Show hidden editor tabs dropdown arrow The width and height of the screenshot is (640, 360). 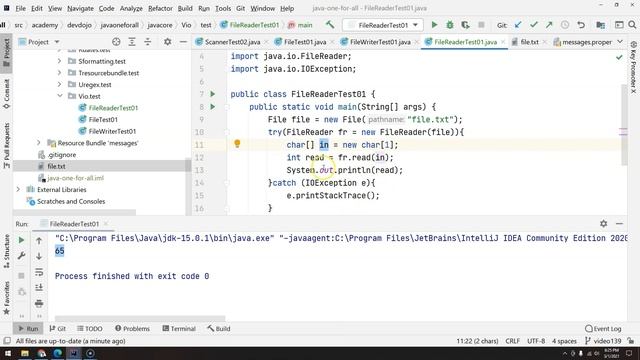[x=620, y=42]
